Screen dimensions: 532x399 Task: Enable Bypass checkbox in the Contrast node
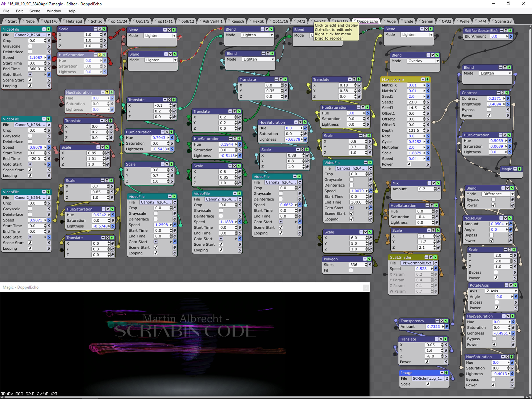pyautogui.click(x=489, y=110)
